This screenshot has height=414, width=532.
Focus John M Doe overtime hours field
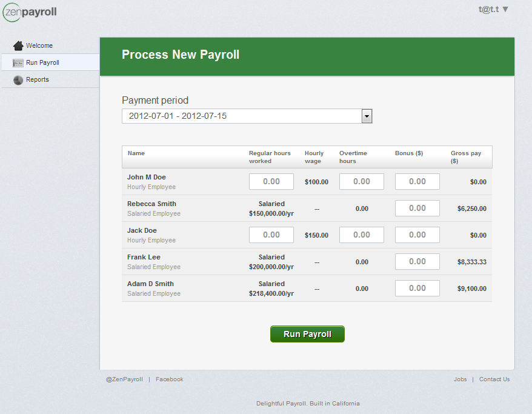[362, 182]
